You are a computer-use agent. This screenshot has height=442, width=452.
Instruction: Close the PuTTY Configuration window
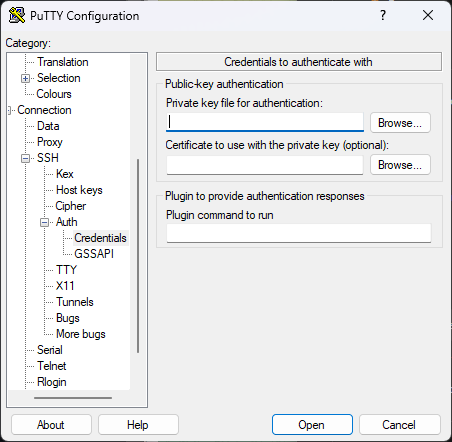coord(428,15)
